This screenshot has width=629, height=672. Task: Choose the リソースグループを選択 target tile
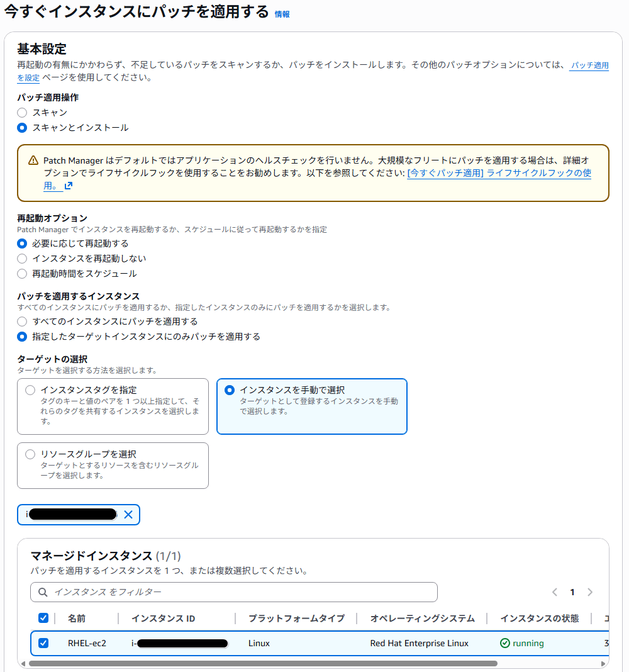113,466
